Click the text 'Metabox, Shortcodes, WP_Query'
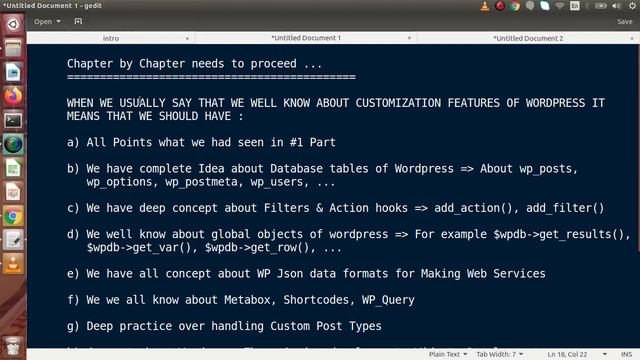Image resolution: width=640 pixels, height=360 pixels. click(319, 300)
